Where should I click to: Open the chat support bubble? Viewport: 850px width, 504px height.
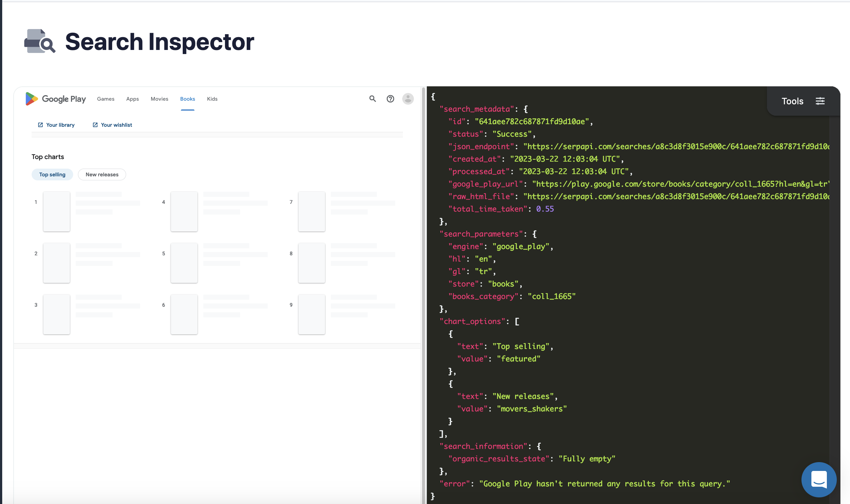[818, 479]
